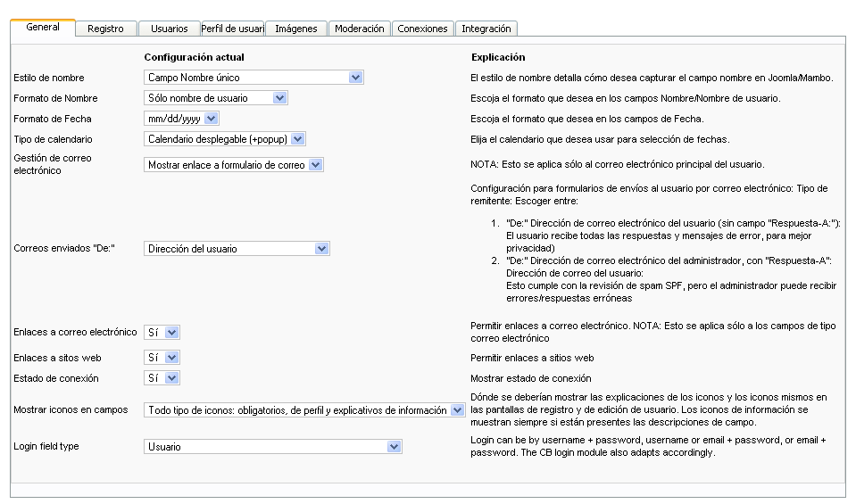856x504 pixels.
Task: Switch to the General tab
Action: 43,28
